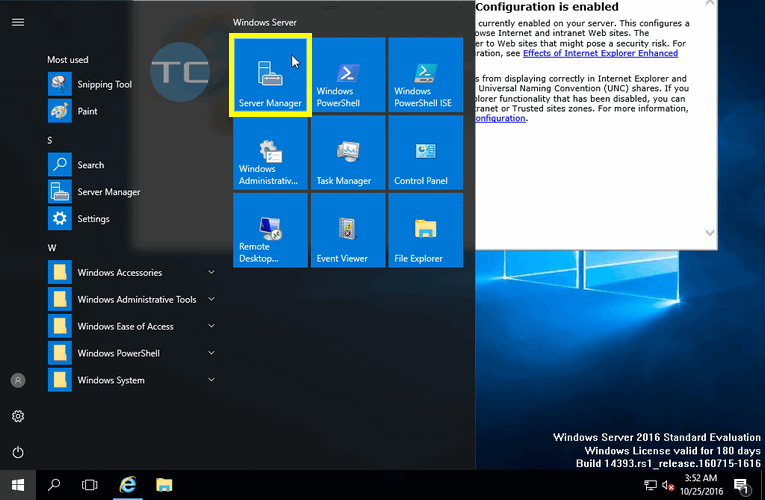Launch the Task Manager tile

pyautogui.click(x=348, y=152)
